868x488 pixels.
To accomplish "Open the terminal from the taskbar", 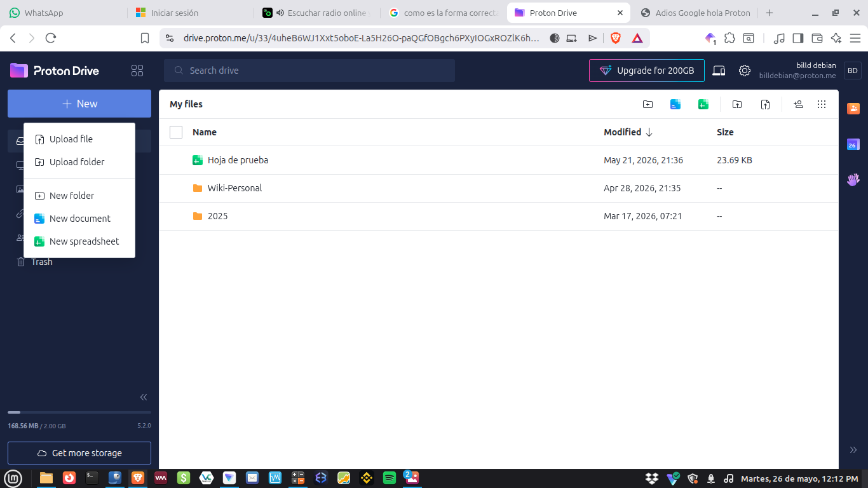I will pyautogui.click(x=92, y=478).
